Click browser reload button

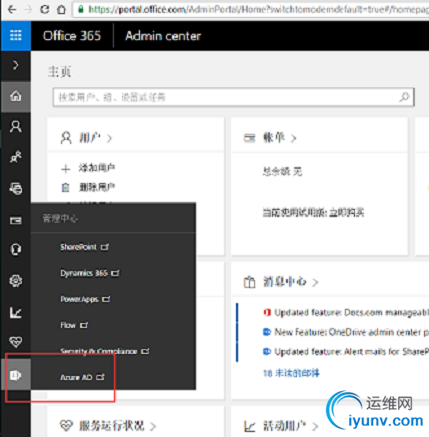click(x=45, y=9)
